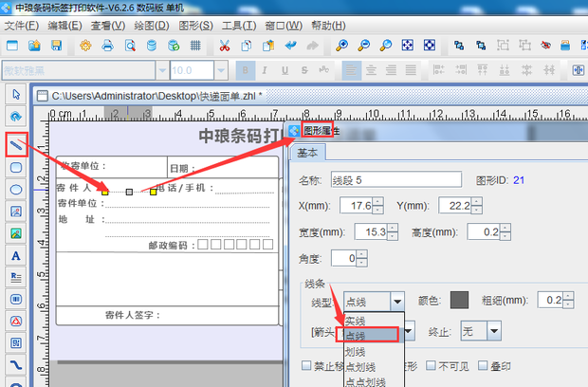Open the 终止 arrow dropdown

pyautogui.click(x=493, y=330)
